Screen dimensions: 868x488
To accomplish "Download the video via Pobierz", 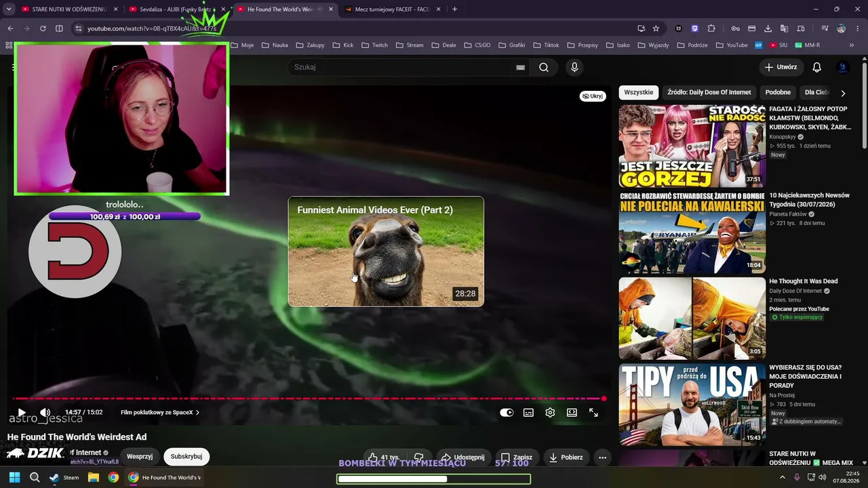I will [566, 457].
